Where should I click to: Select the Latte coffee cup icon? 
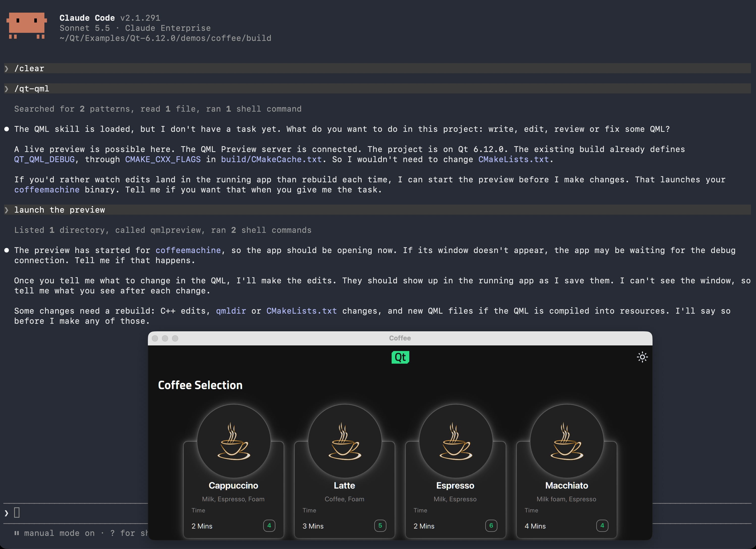(x=345, y=441)
